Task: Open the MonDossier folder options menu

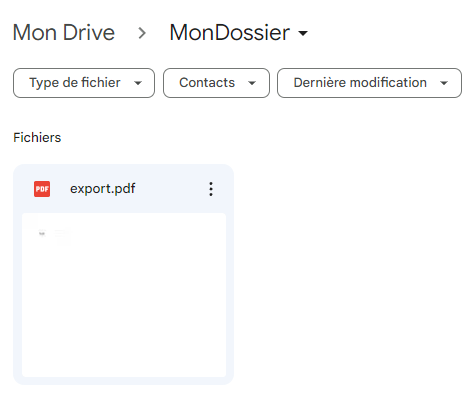Action: pyautogui.click(x=238, y=33)
